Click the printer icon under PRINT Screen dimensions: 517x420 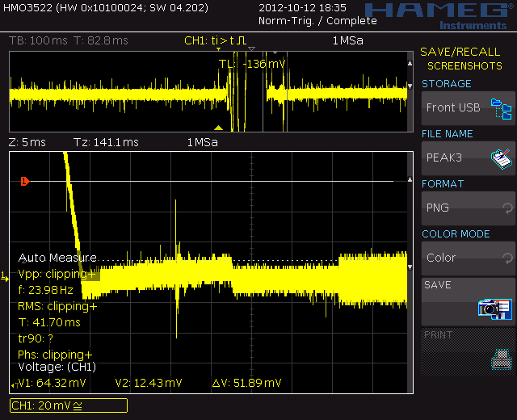(502, 359)
